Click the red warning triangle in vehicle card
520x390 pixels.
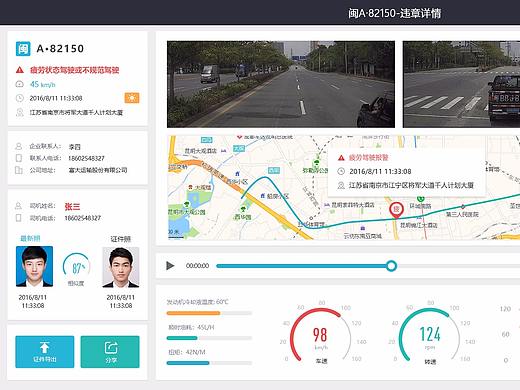[x=20, y=70]
